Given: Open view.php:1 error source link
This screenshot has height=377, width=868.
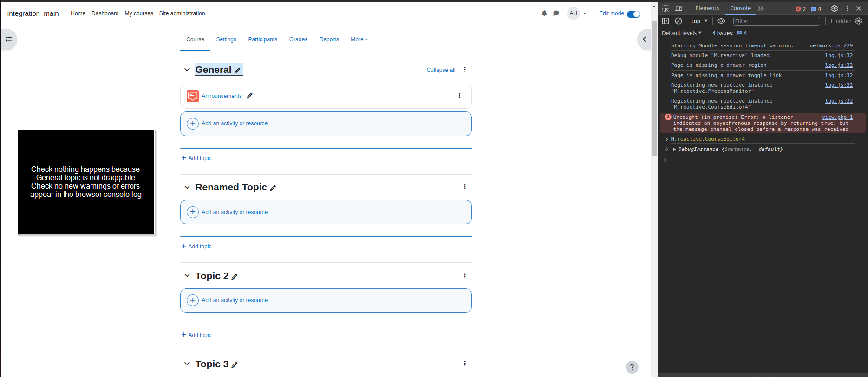Looking at the screenshot, I should (x=837, y=117).
